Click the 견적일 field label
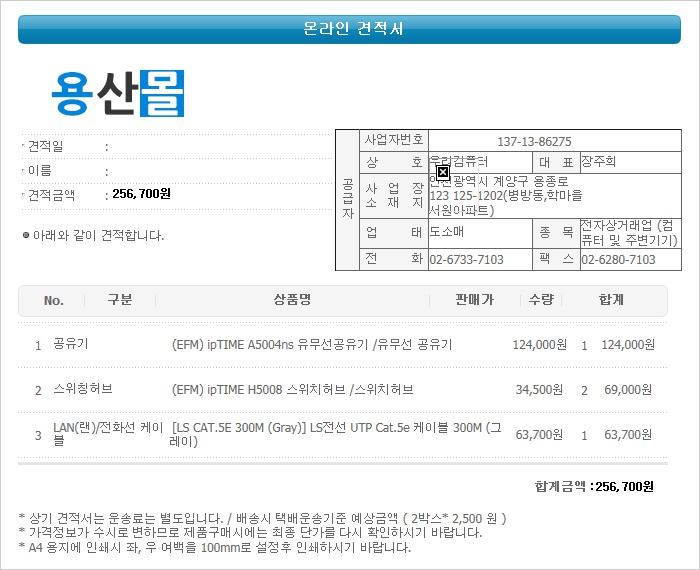Screen dimensions: 700x570 point(46,146)
